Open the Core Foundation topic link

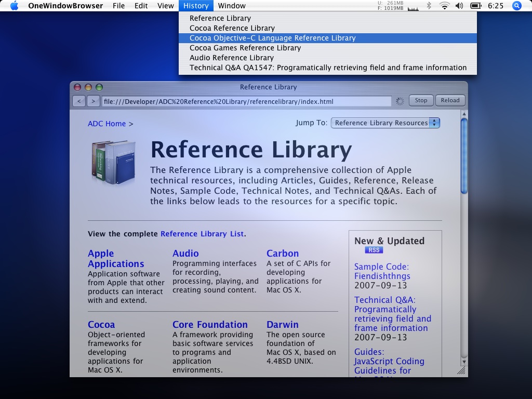(210, 325)
